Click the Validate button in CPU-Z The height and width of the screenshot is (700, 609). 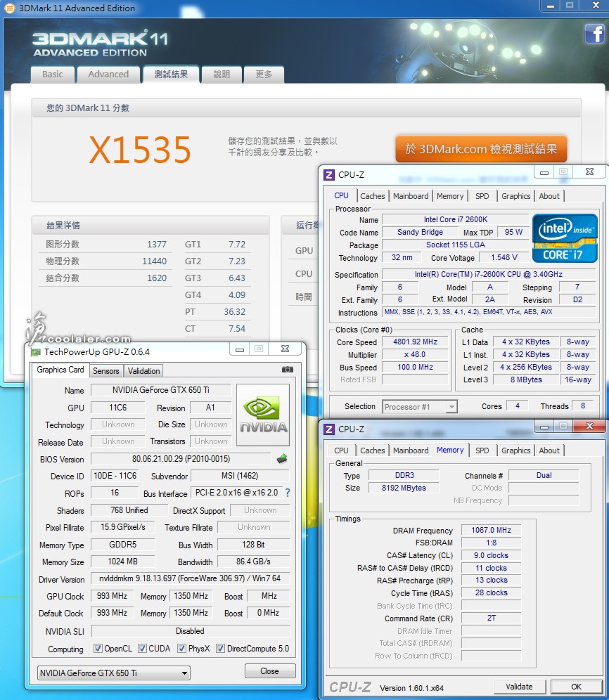520,687
